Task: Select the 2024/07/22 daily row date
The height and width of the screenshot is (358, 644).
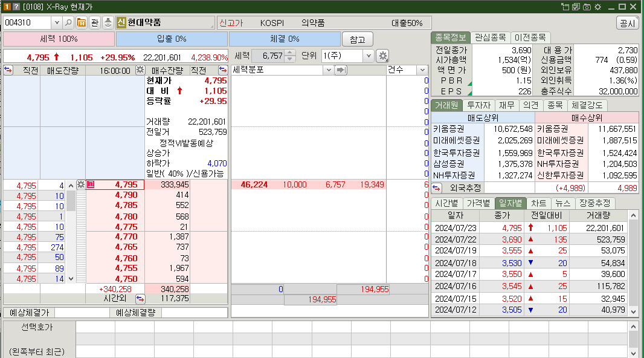Action: (456, 239)
